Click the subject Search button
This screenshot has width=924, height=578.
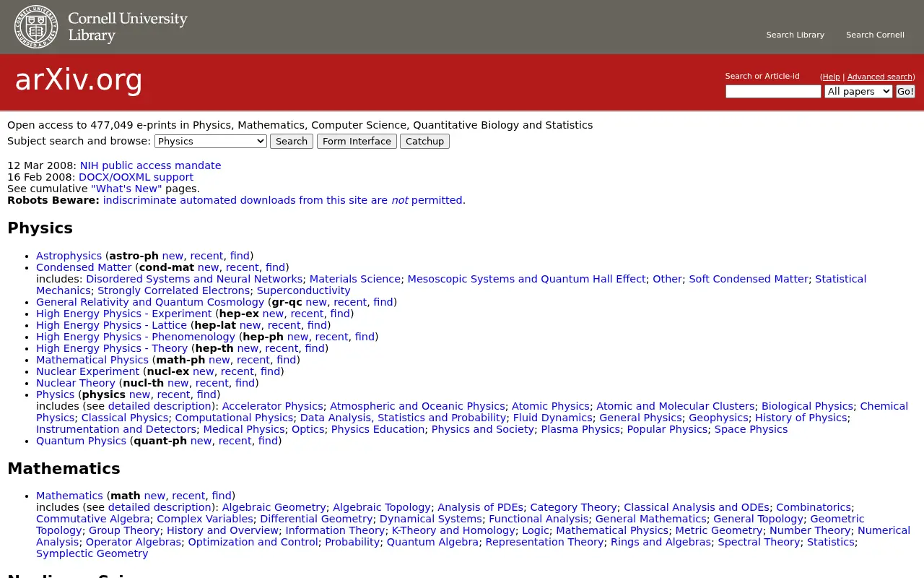292,141
